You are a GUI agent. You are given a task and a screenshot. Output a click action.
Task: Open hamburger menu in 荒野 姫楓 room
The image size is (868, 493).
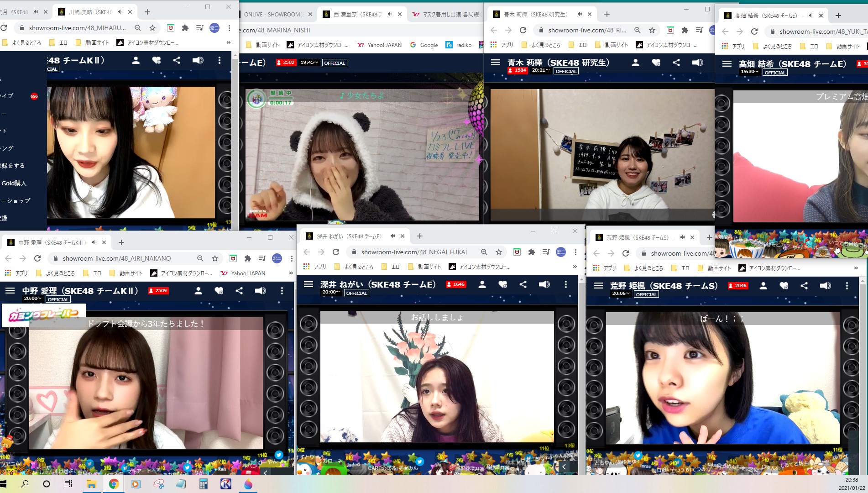coord(598,286)
